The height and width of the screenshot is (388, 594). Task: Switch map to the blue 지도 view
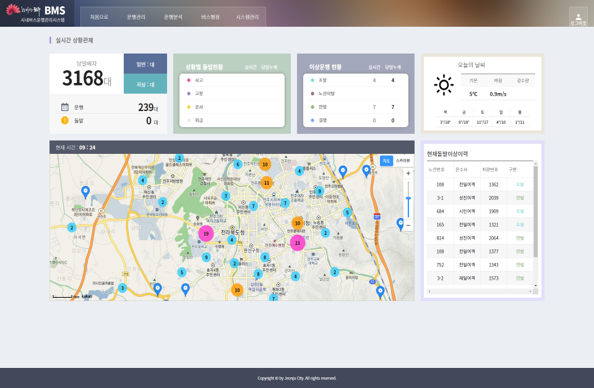point(386,161)
